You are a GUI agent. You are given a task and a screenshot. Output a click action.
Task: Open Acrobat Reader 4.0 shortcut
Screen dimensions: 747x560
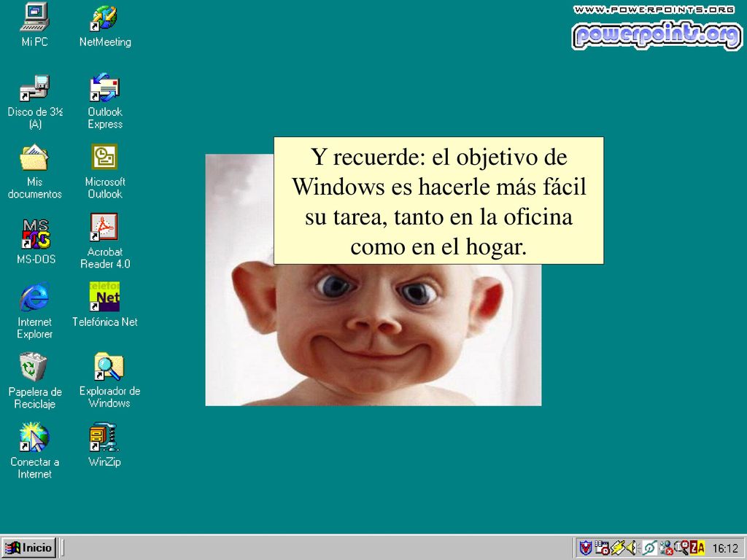[x=105, y=241]
